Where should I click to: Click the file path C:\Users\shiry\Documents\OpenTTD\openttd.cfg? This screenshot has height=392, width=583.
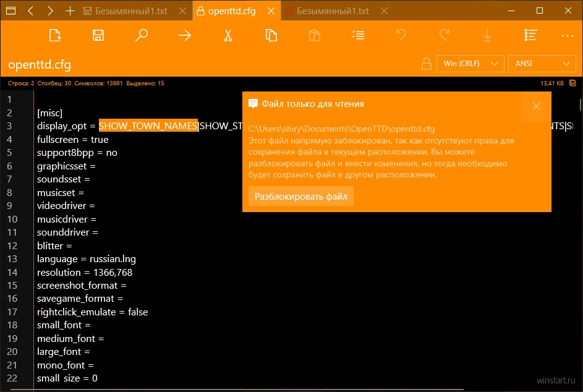pyautogui.click(x=341, y=129)
